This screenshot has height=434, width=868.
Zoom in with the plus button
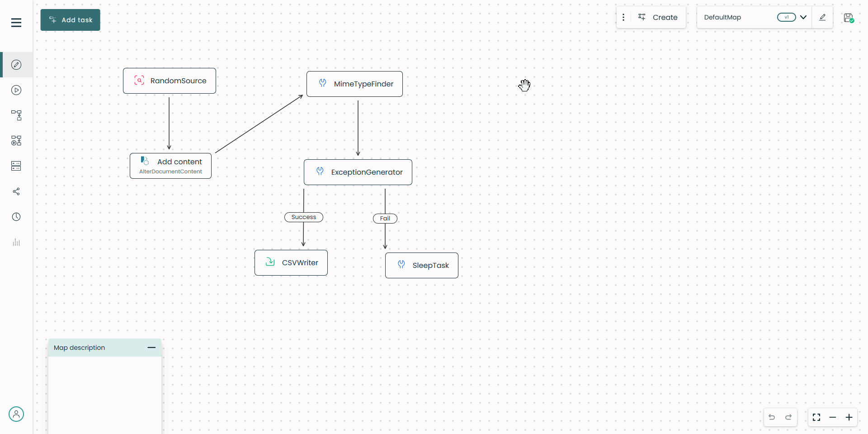click(x=849, y=417)
